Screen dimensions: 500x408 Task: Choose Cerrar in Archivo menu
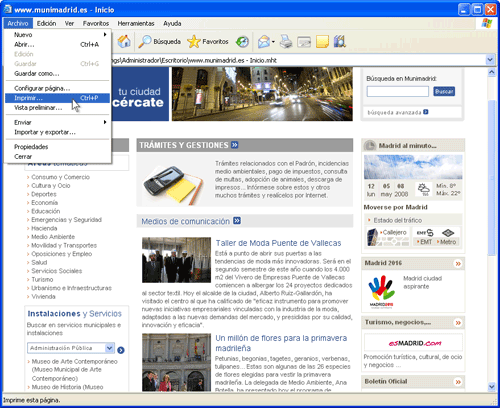pyautogui.click(x=57, y=156)
